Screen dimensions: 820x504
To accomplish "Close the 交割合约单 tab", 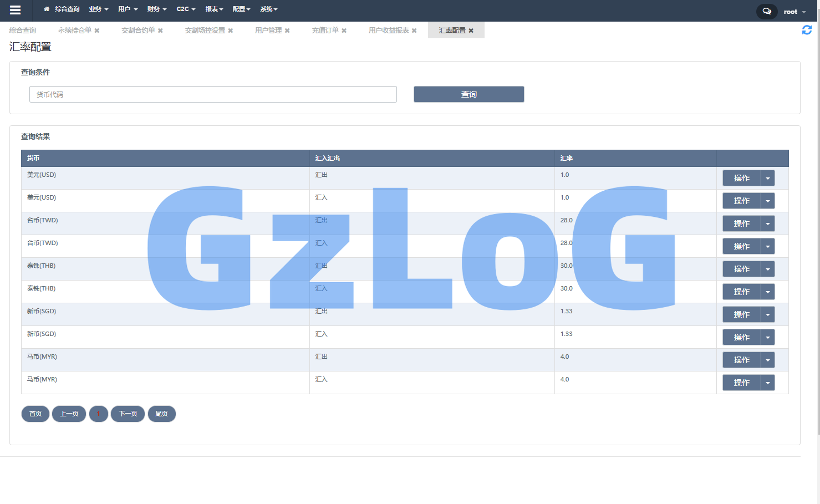I will [x=160, y=30].
